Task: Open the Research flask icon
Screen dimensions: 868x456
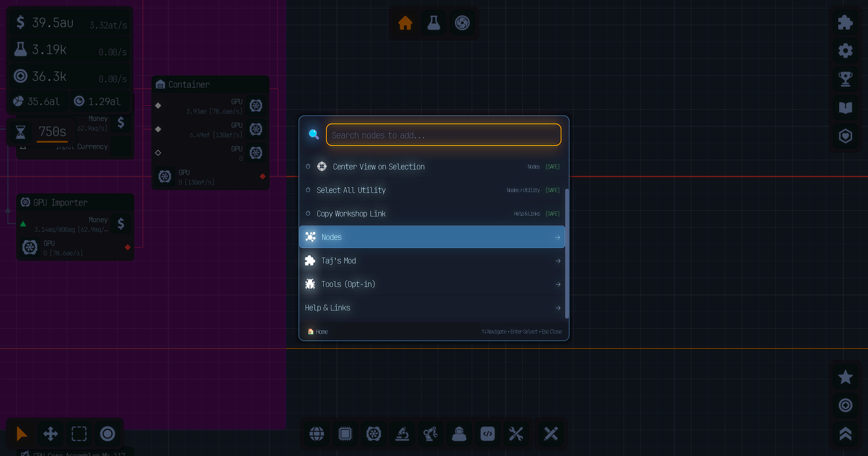Action: click(434, 23)
